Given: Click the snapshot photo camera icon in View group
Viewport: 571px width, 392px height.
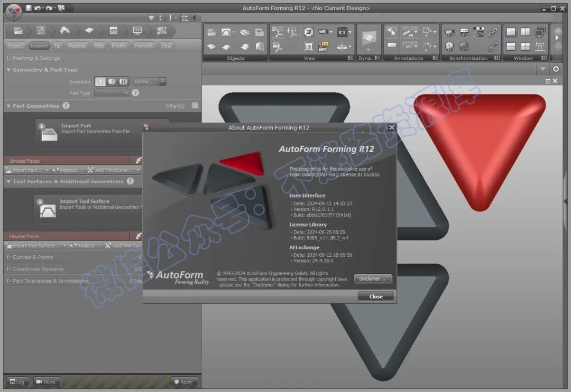Looking at the screenshot, I should pos(342,32).
